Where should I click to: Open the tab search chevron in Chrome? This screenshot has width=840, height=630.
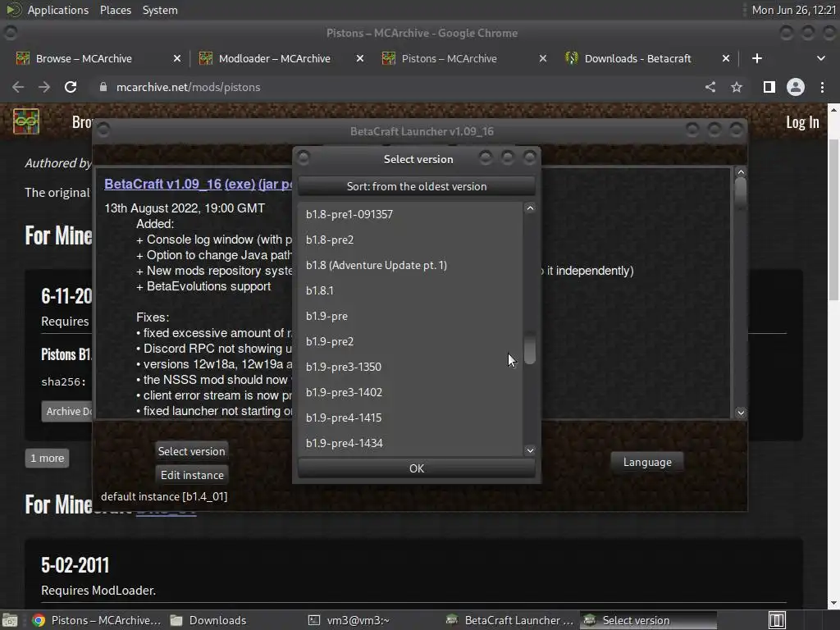tap(820, 58)
